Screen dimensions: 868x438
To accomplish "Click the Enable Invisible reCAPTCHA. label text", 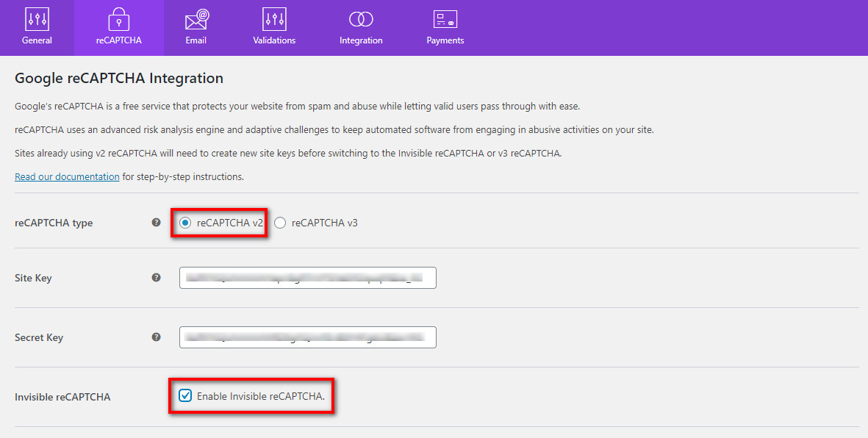I will click(x=261, y=396).
